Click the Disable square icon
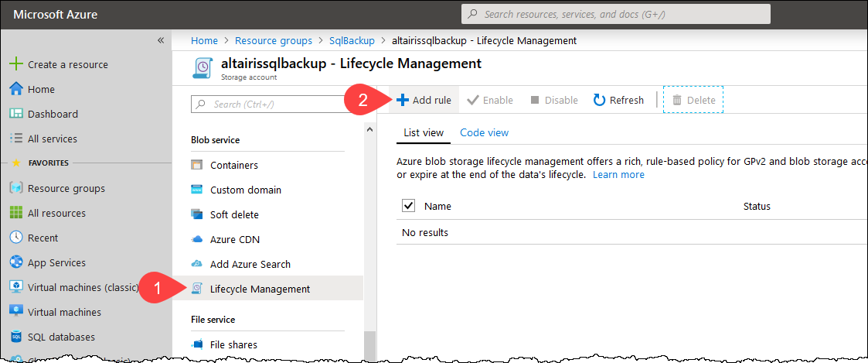868x363 pixels. [x=534, y=101]
